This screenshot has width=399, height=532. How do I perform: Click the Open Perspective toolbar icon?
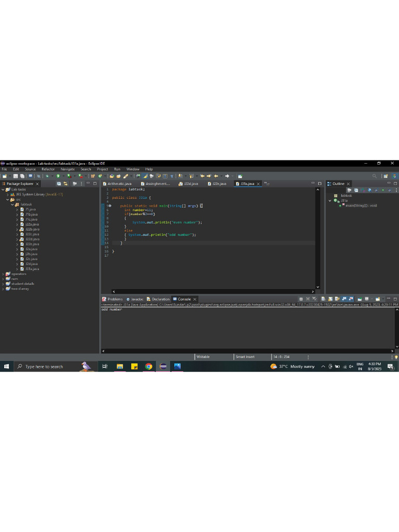click(384, 176)
